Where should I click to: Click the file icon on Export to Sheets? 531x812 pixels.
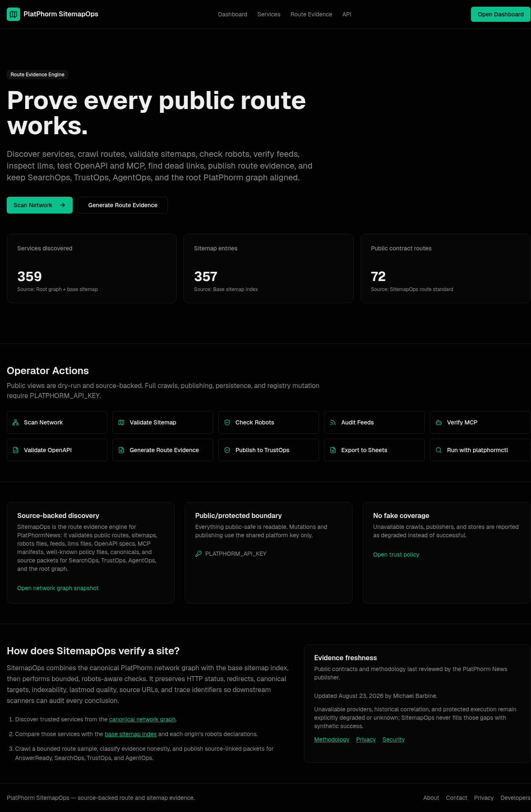333,450
